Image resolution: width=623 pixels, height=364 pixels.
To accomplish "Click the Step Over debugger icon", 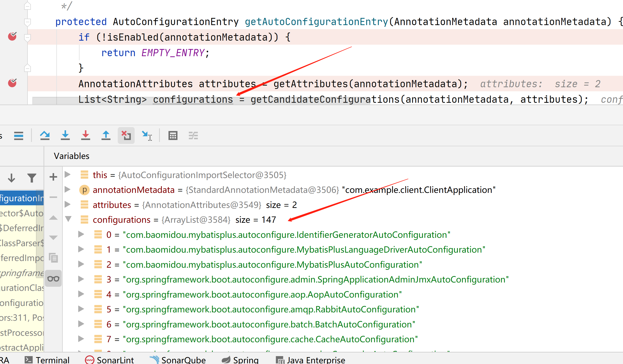I will pos(45,135).
